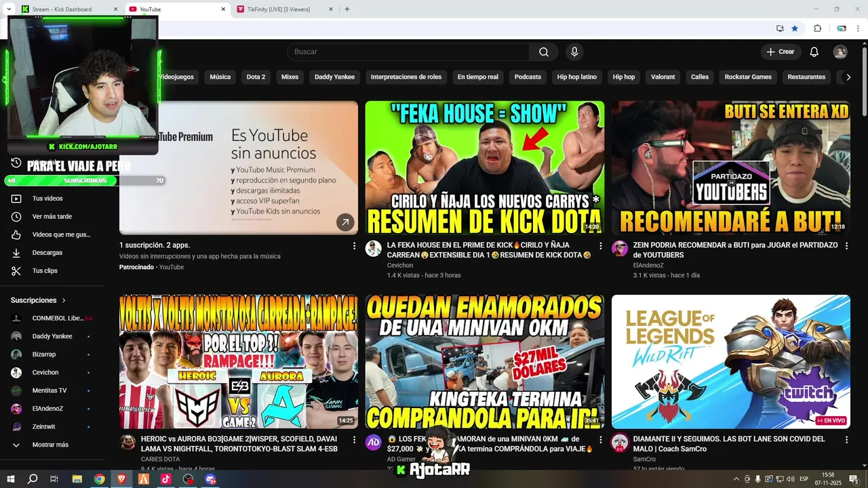
Task: Open a new browser tab
Action: point(347,9)
